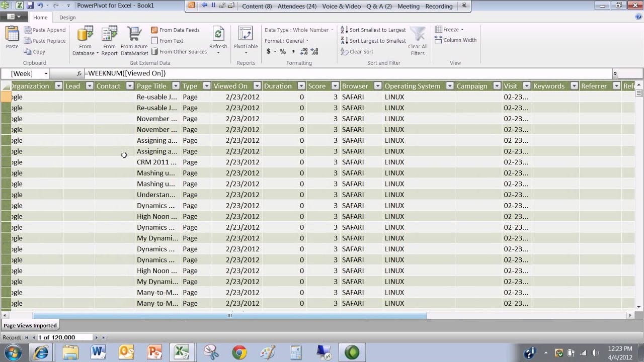Screen dimensions: 644x362
Task: Choose From Data Feeds
Action: pyautogui.click(x=175, y=30)
